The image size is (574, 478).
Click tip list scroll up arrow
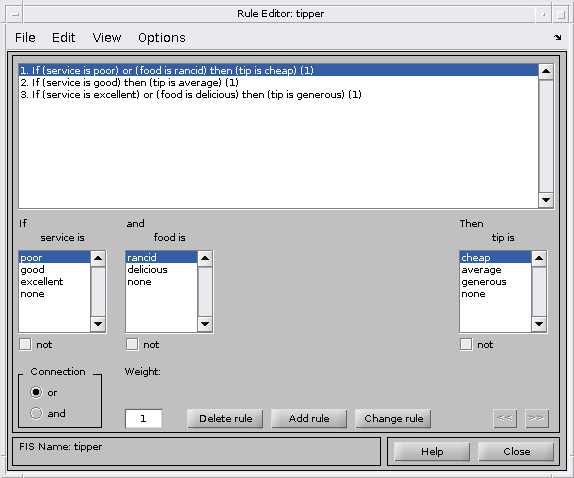tap(539, 258)
